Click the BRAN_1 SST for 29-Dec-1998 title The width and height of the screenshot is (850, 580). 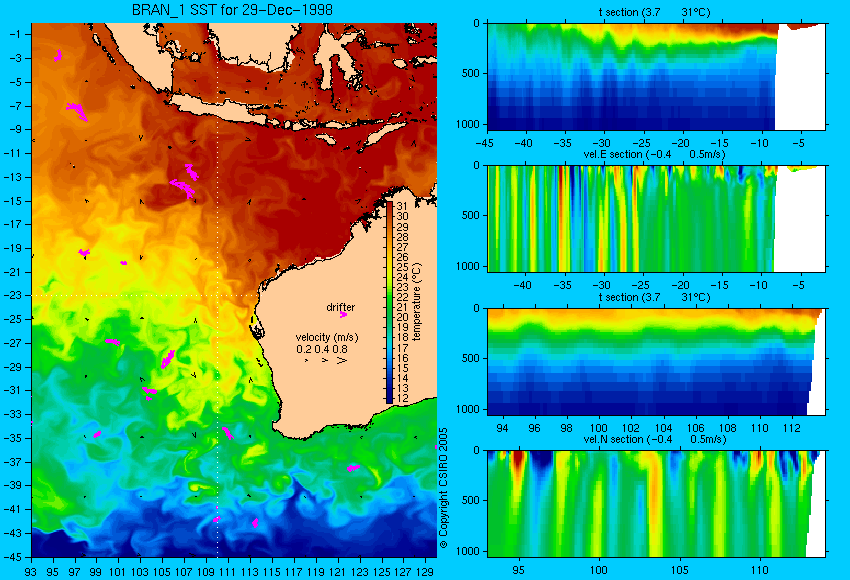tap(232, 10)
